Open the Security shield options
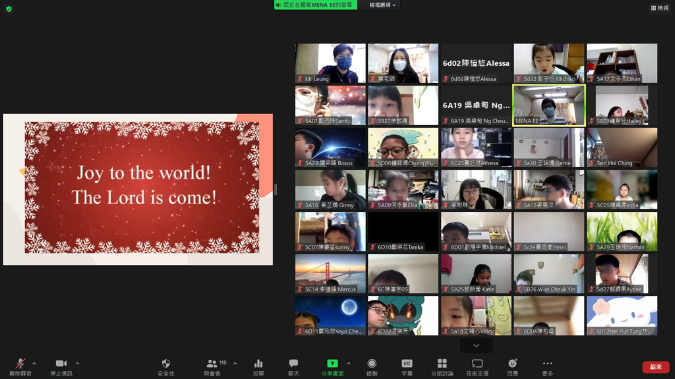Screen dimensions: 675x379 point(166,367)
